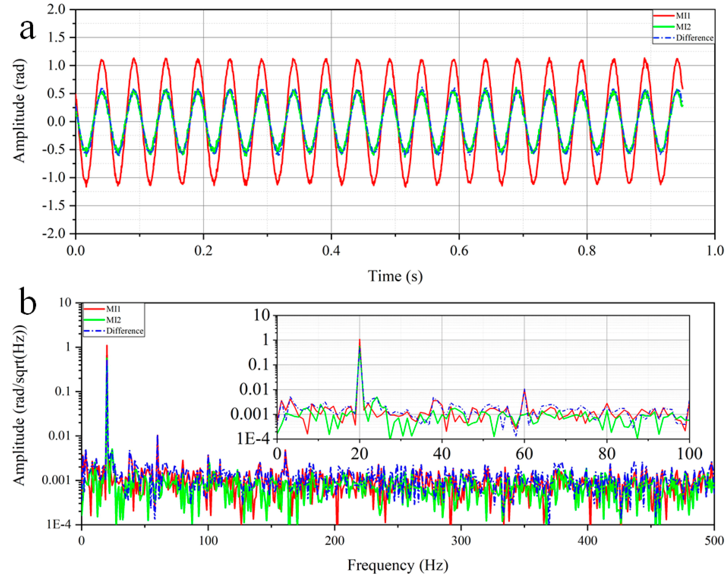Click the MI1 legend entry in panel b
This screenshot has height=579, width=728.
(113, 309)
